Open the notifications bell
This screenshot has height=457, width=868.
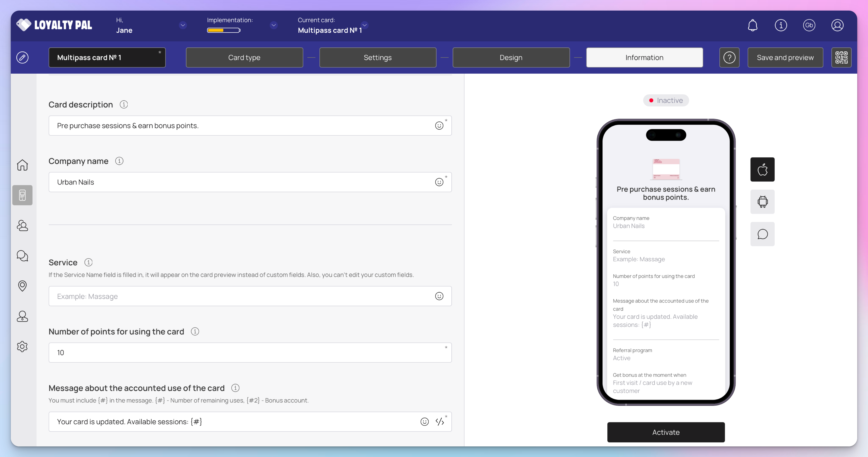pyautogui.click(x=752, y=25)
